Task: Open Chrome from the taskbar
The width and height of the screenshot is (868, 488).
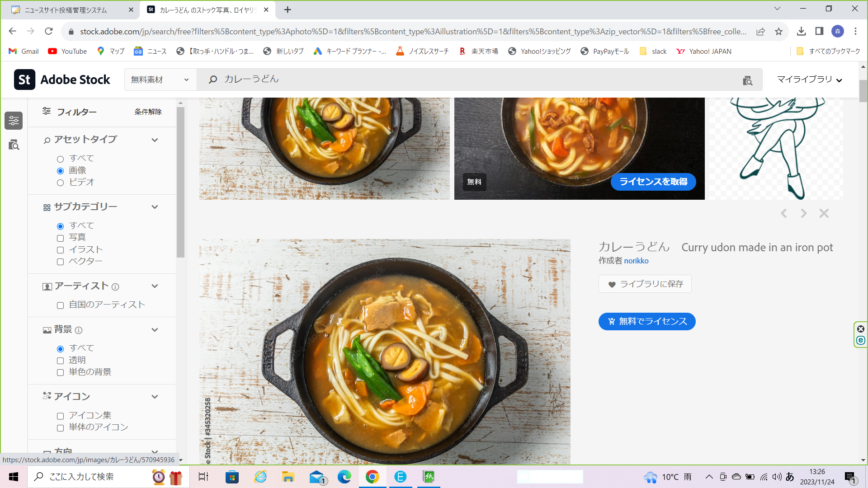Action: tap(372, 477)
